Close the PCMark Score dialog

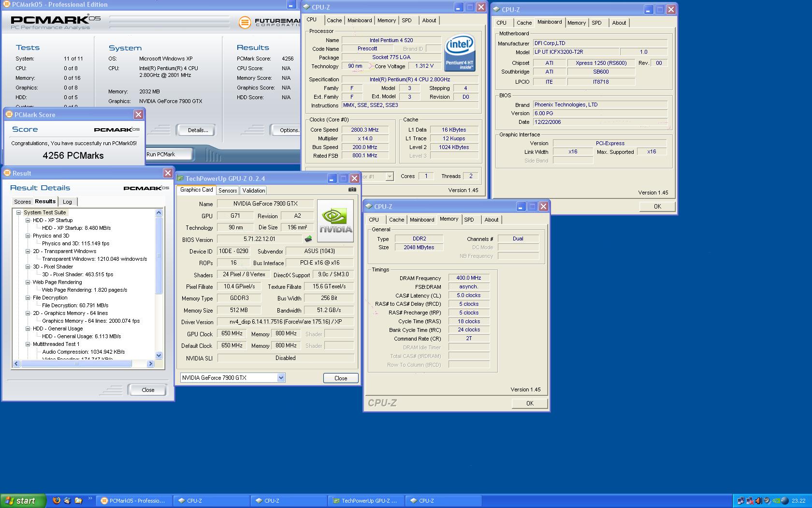pos(138,115)
